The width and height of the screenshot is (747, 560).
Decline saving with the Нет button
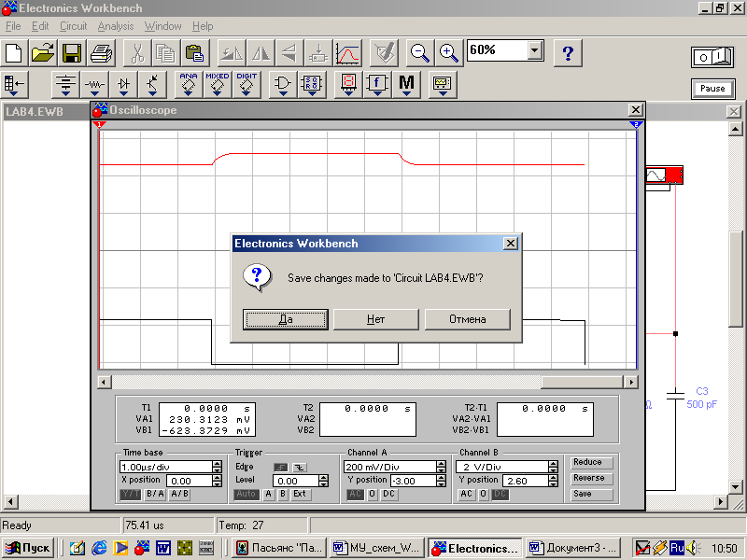point(376,319)
